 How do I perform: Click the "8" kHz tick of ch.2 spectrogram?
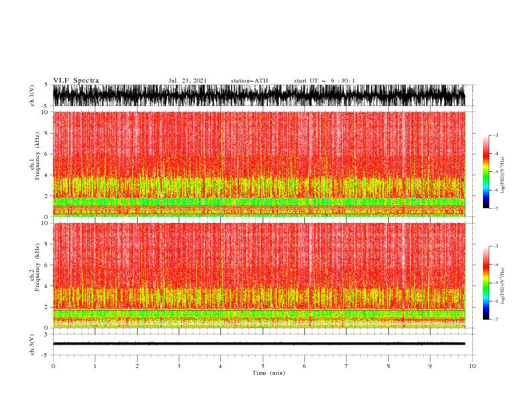46,244
